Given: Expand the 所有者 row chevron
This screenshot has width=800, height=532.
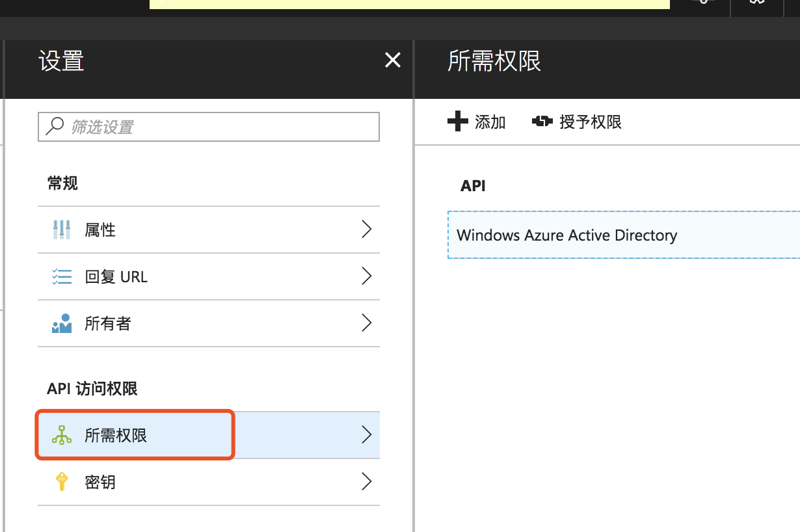Looking at the screenshot, I should (x=367, y=323).
